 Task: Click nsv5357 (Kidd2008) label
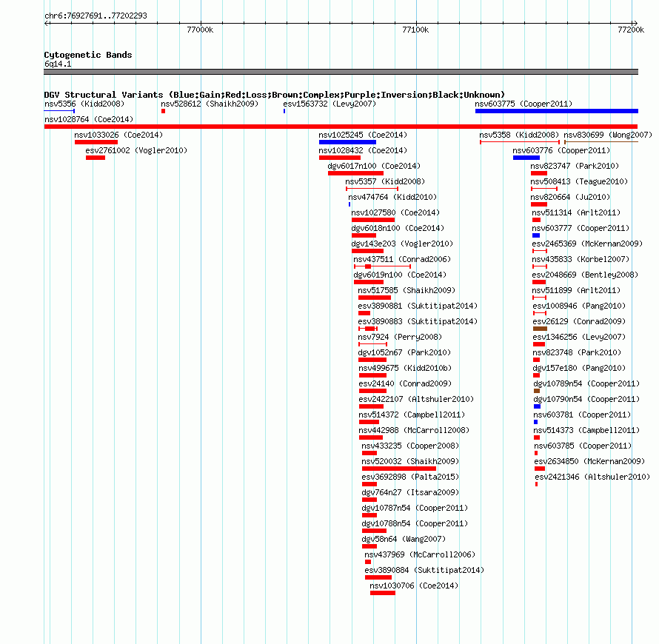pos(385,181)
